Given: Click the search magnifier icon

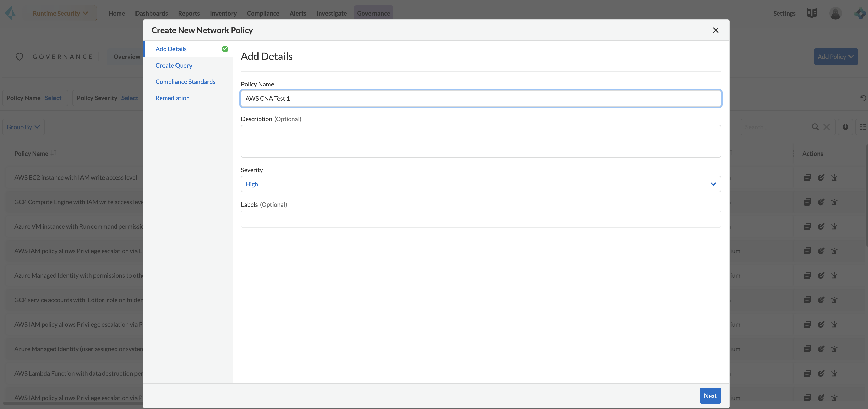Looking at the screenshot, I should pos(815,127).
